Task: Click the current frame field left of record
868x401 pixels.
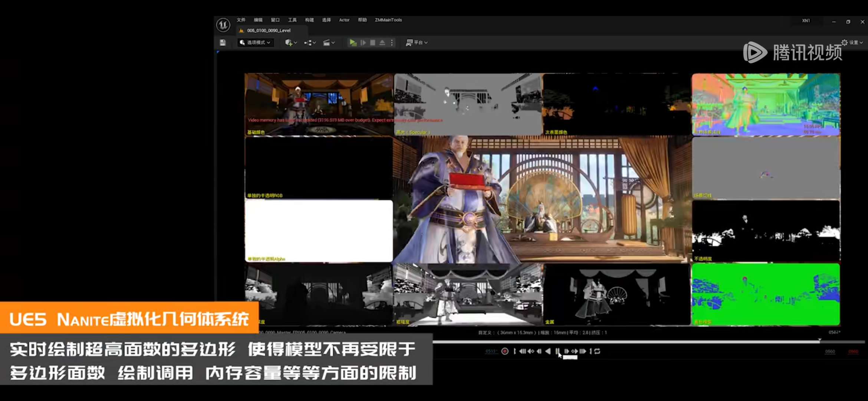Action: point(491,351)
